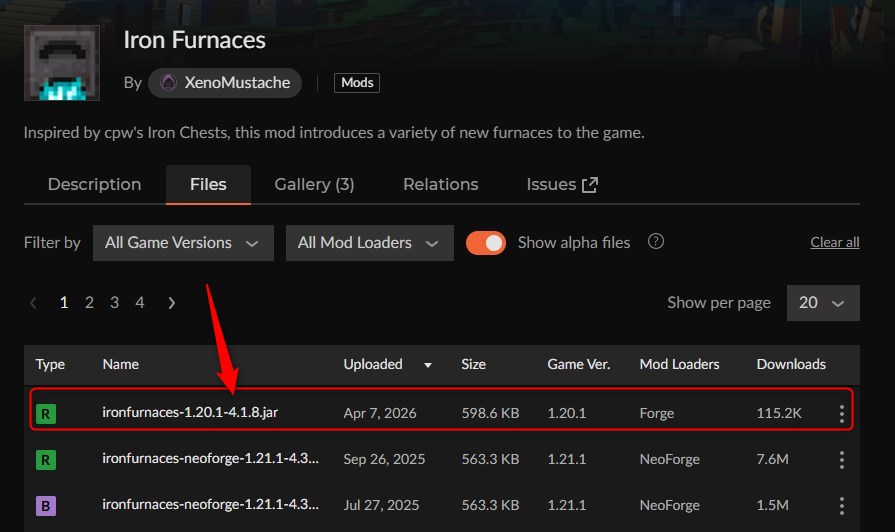Click Release badge for ironfurnaces-1.20.1-4.1.8.jar
The height and width of the screenshot is (532, 895).
click(46, 413)
